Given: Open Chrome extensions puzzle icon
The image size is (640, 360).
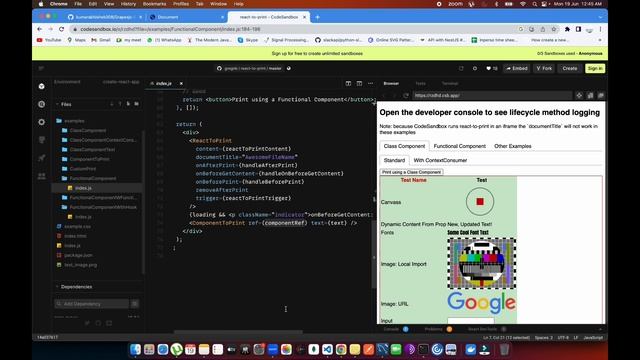Looking at the screenshot, I should [x=567, y=29].
